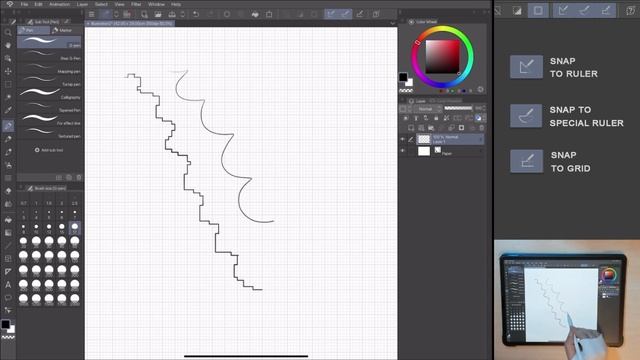Toggle the highlighted Change layer color icon
The width and height of the screenshot is (640, 360).
[x=478, y=118]
